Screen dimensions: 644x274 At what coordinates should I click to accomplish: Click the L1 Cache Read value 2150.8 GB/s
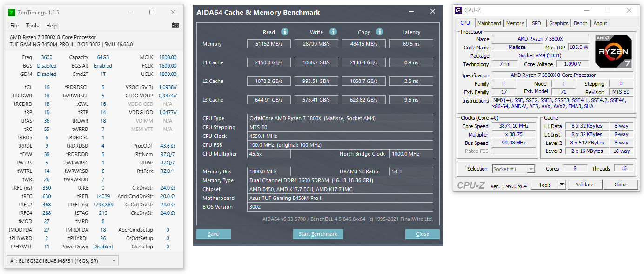pos(269,62)
